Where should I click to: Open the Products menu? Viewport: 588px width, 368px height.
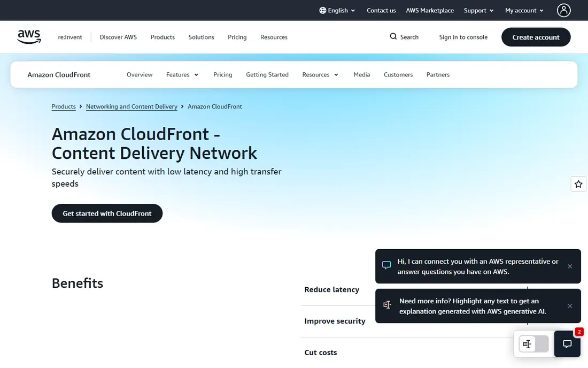(163, 37)
